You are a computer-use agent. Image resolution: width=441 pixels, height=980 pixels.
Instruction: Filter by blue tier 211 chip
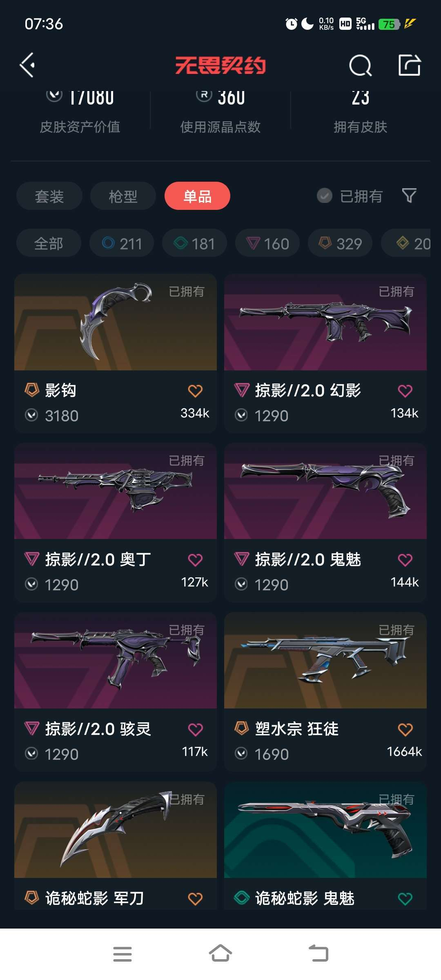122,243
